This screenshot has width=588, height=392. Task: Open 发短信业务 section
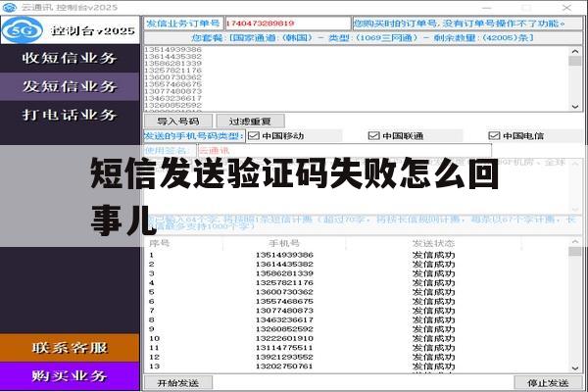70,86
